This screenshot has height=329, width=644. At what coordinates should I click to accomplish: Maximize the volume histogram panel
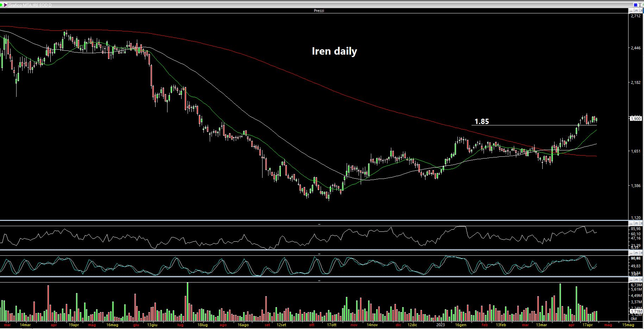coord(636,280)
